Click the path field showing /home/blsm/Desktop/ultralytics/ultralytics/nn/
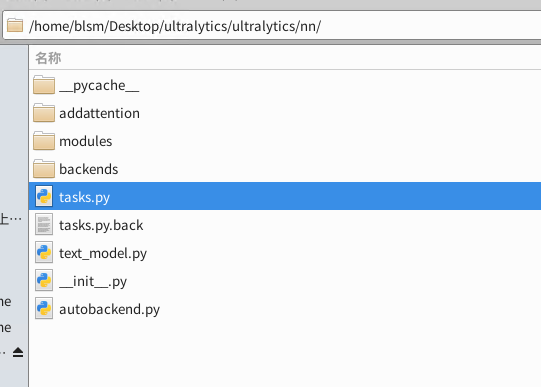 [272, 25]
